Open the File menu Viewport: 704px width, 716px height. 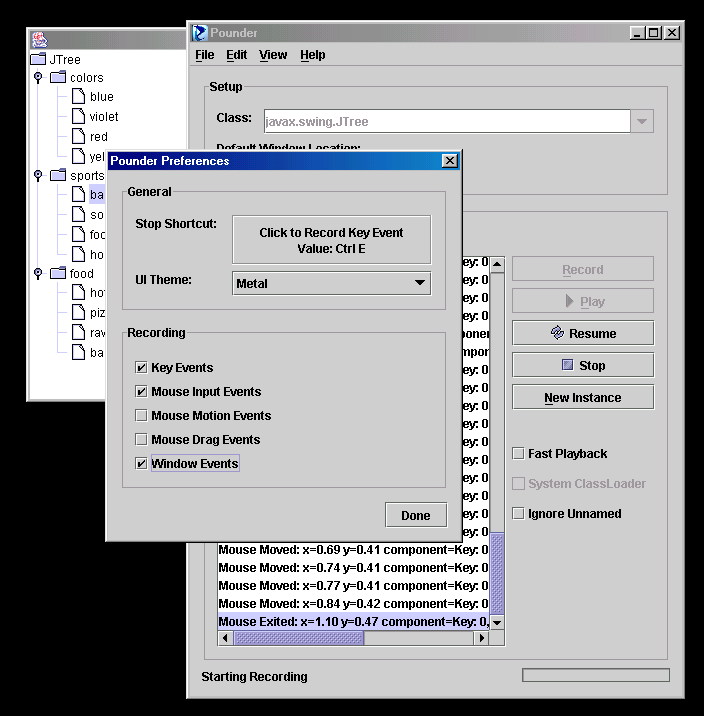(x=205, y=55)
